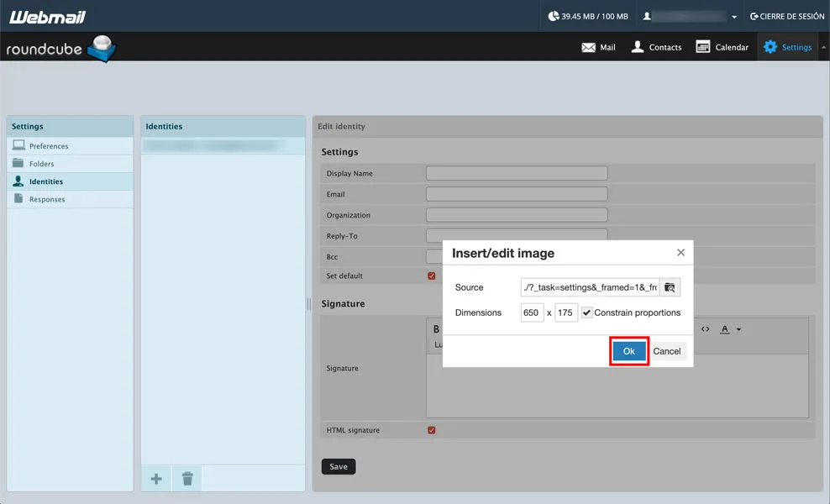Click the plus icon to add identity
Viewport: 830px width, 504px height.
(x=156, y=479)
